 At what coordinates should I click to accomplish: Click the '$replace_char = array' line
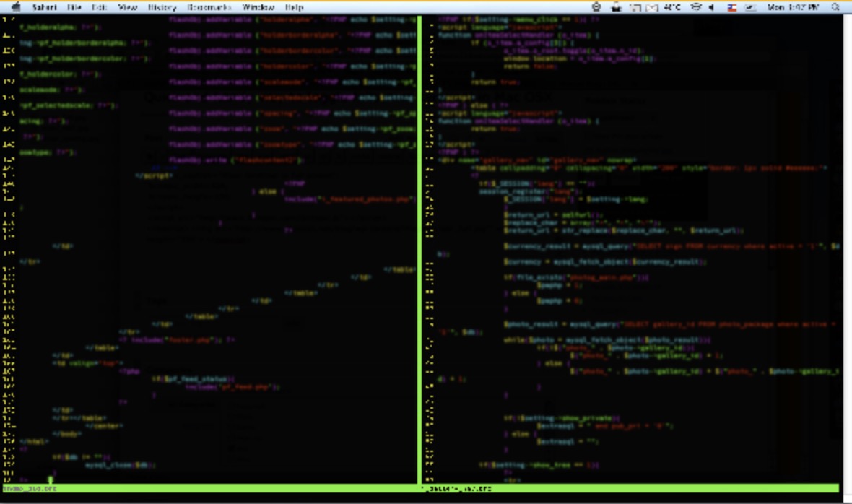pos(583,222)
